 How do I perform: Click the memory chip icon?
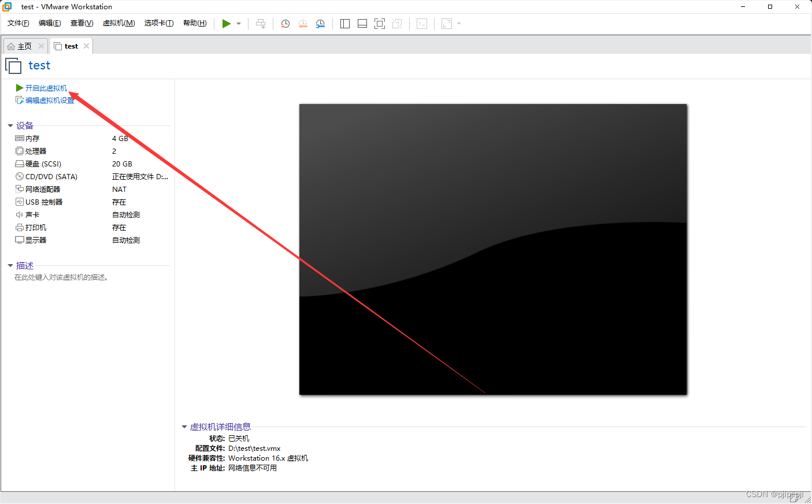pos(20,139)
